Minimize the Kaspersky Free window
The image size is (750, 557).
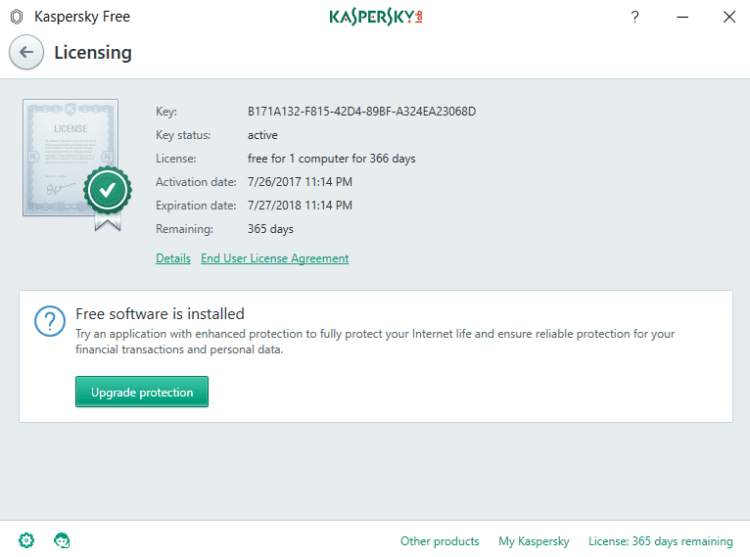[683, 17]
